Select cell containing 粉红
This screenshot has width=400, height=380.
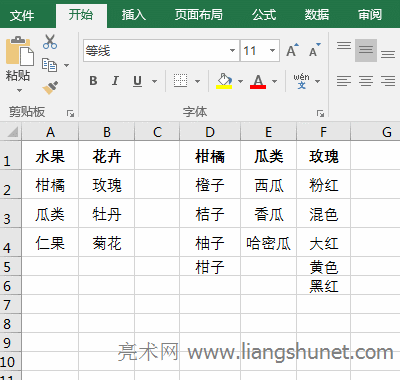(x=323, y=184)
